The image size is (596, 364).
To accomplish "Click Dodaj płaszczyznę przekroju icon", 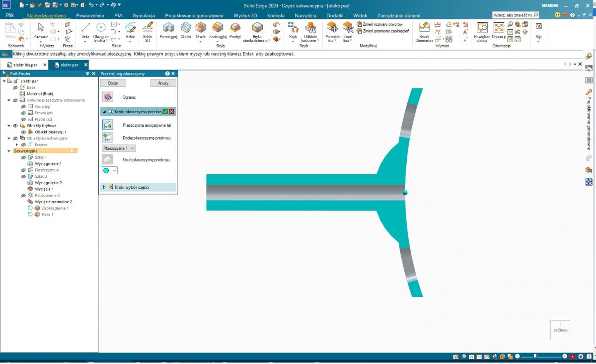I will (108, 138).
